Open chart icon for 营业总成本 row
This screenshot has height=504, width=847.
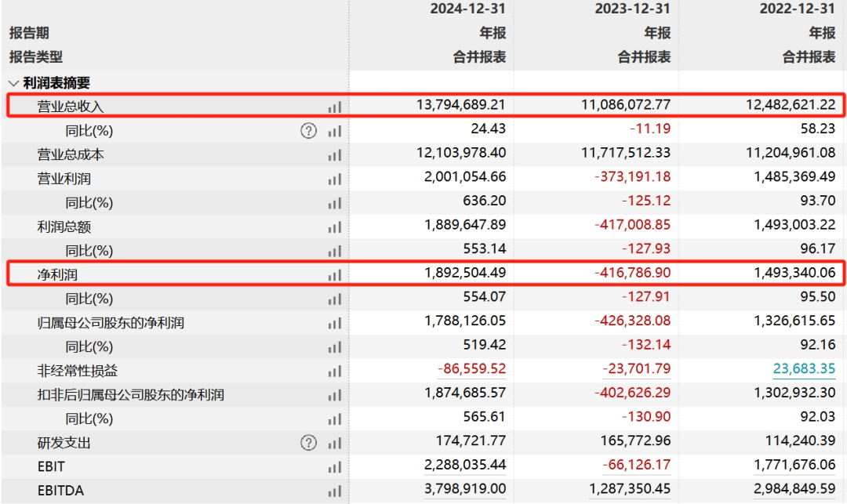335,155
